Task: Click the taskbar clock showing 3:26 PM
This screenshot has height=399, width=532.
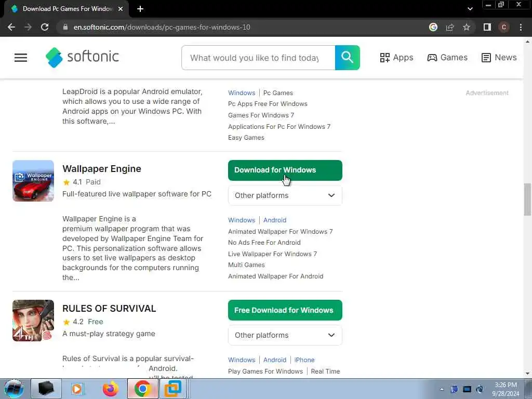Action: coord(506,389)
